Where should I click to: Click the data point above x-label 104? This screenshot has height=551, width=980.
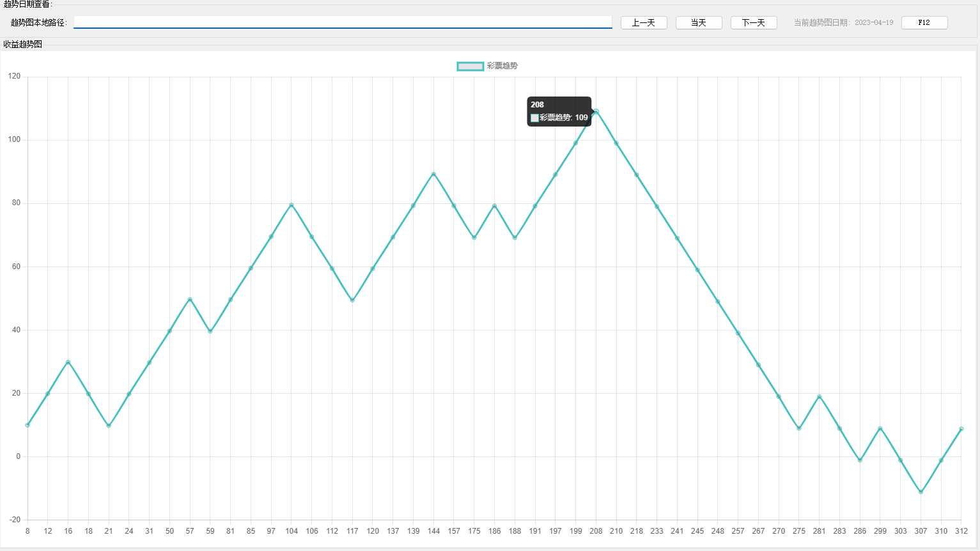coord(292,205)
